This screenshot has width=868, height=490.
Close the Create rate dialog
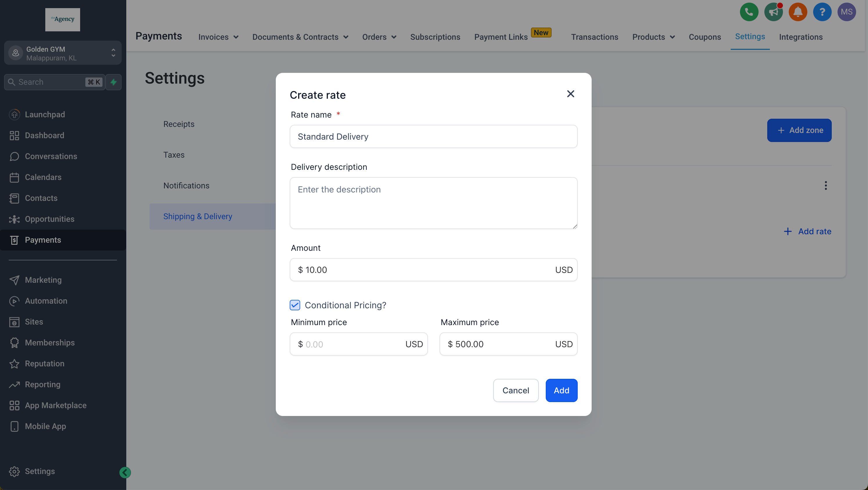click(x=570, y=94)
